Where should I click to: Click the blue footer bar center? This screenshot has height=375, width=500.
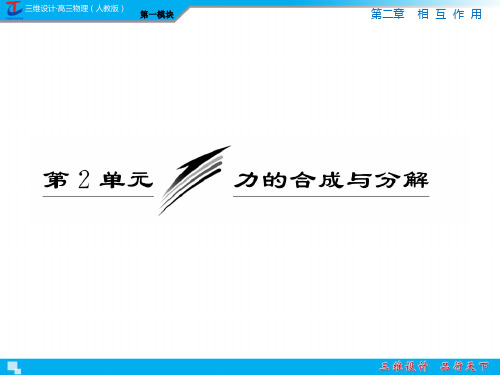[250, 367]
